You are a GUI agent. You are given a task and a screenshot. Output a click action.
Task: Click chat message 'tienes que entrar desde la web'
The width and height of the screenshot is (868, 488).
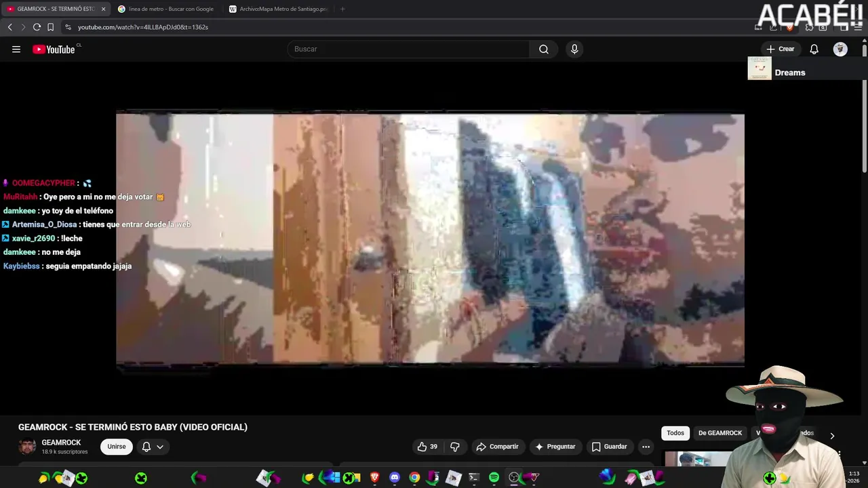coord(136,224)
